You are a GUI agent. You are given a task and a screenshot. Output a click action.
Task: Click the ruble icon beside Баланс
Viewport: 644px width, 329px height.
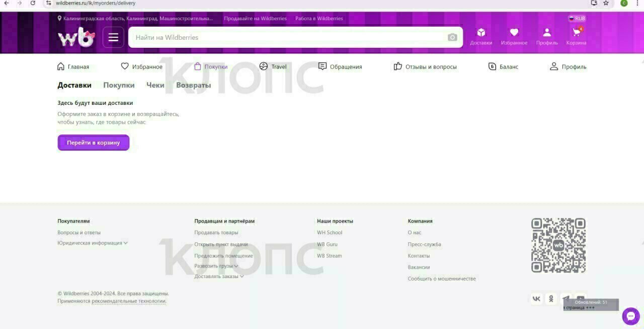click(493, 67)
